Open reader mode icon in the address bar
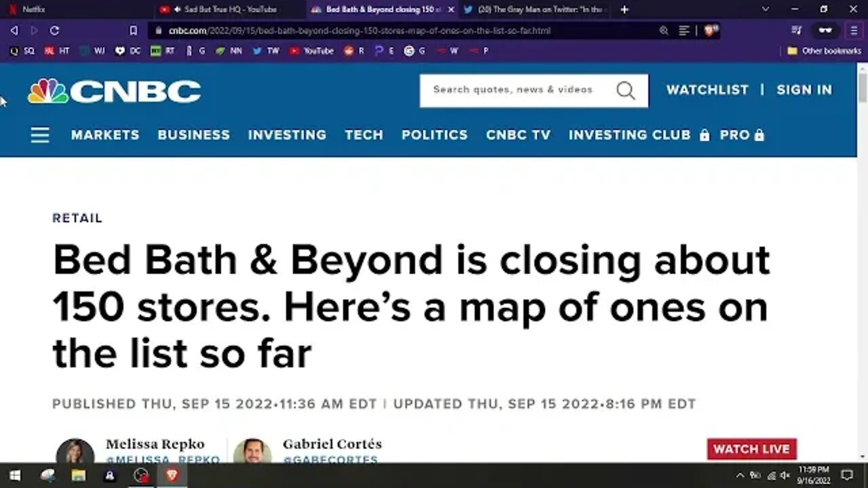The width and height of the screenshot is (868, 488). (684, 30)
